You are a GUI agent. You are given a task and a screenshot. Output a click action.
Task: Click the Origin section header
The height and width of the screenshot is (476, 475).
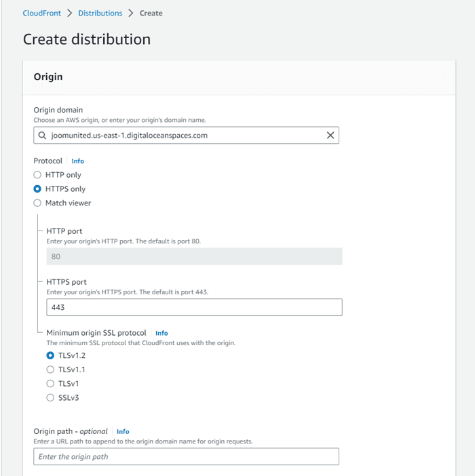tap(48, 77)
